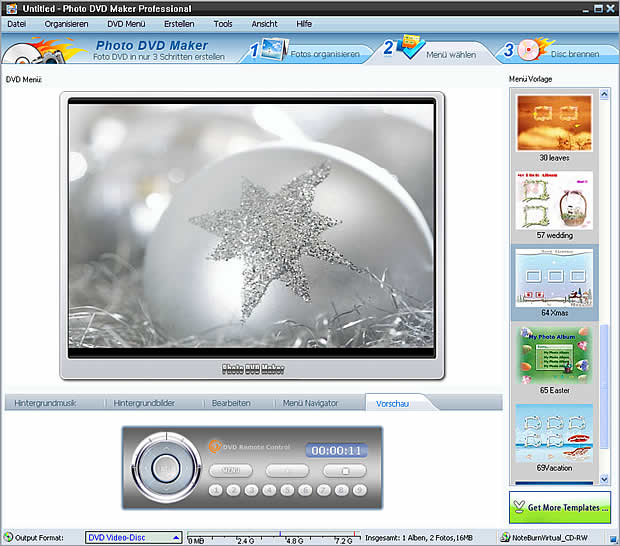Click the orange DVD Remote Control logo icon

[x=215, y=446]
